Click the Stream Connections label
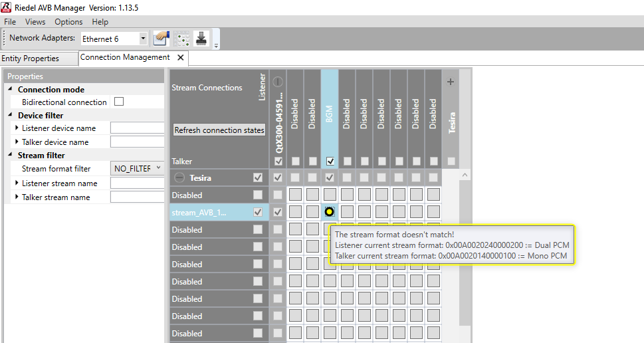Image resolution: width=644 pixels, height=343 pixels. [207, 88]
